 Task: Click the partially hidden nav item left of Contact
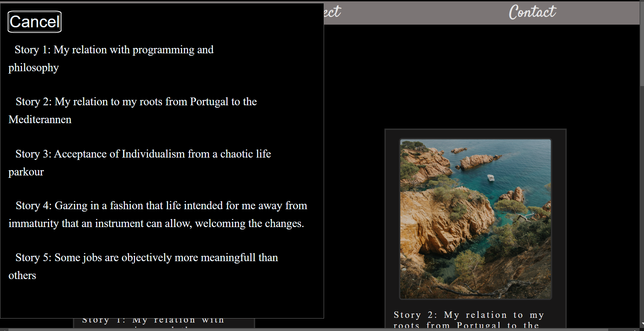(332, 12)
